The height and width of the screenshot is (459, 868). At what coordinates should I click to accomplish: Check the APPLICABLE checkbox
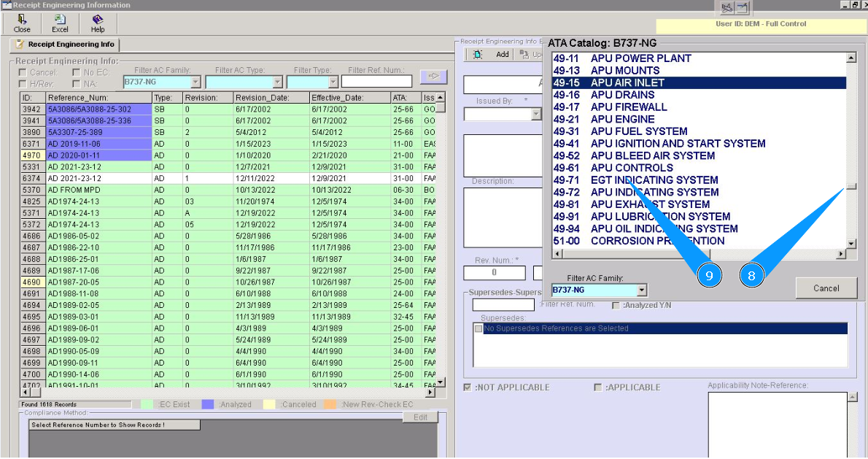coord(598,387)
